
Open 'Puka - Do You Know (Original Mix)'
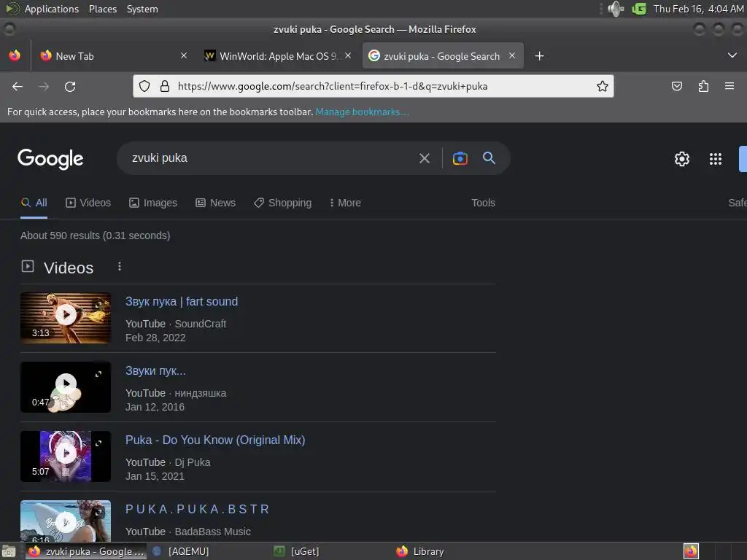pyautogui.click(x=215, y=440)
